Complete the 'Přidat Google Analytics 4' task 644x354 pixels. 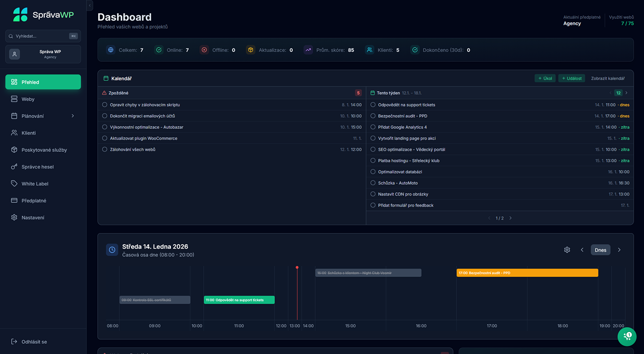[373, 127]
